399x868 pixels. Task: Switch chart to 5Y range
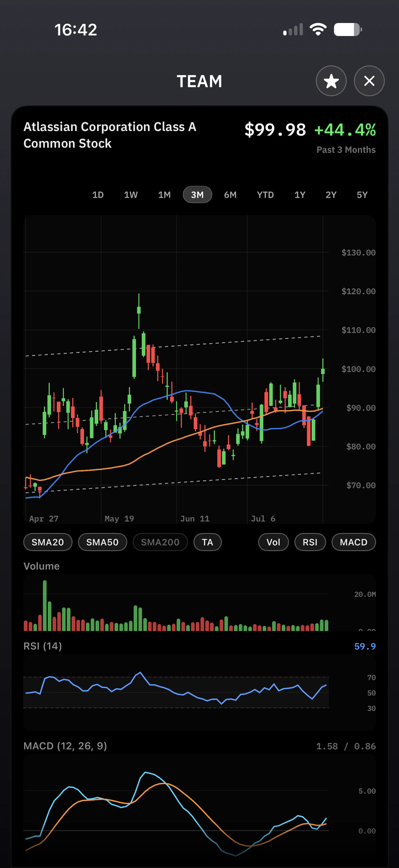pyautogui.click(x=362, y=195)
